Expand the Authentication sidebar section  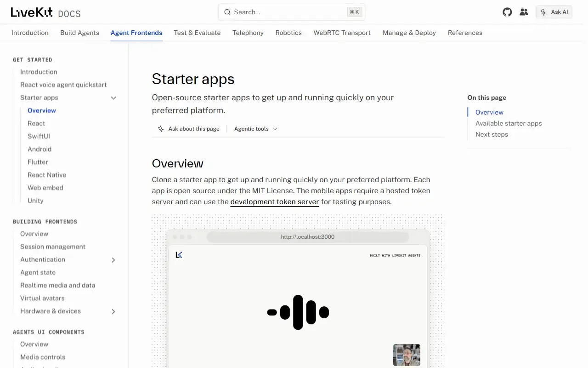113,260
